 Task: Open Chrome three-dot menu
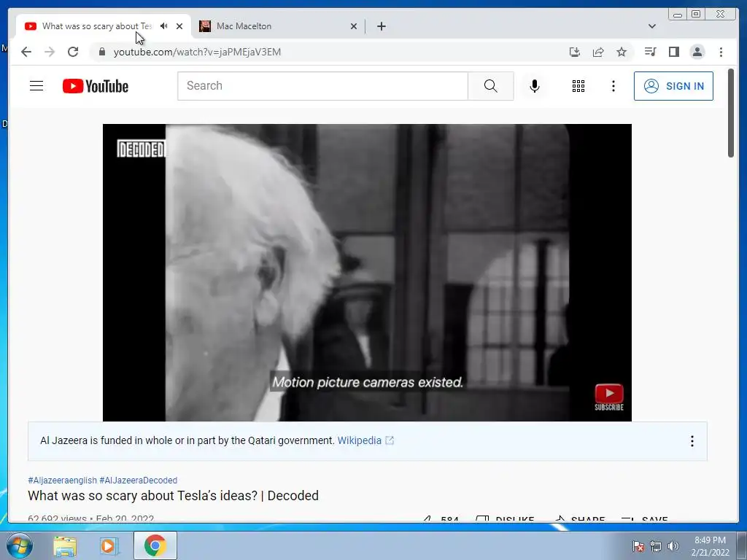721,52
